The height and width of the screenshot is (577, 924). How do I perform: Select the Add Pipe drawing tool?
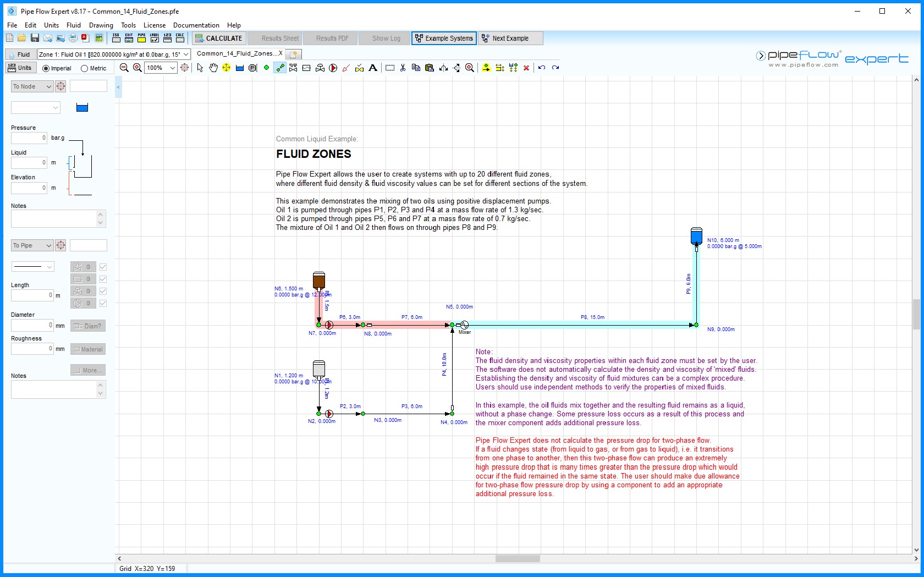(x=280, y=68)
